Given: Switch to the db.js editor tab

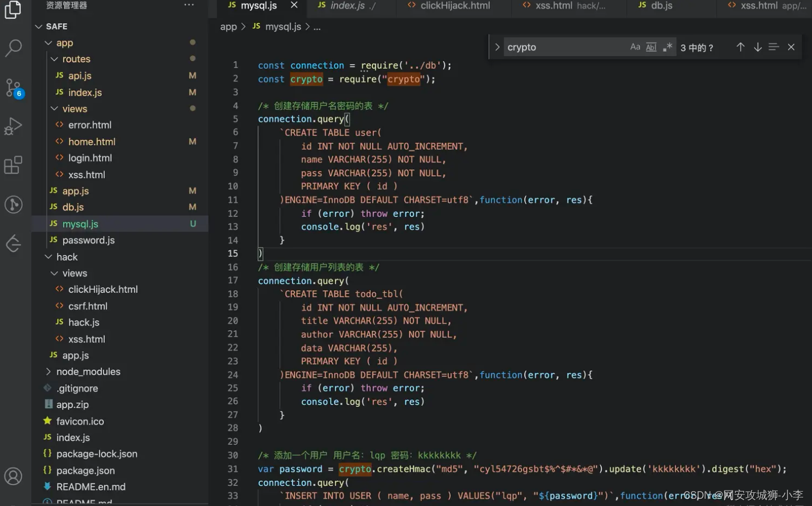Looking at the screenshot, I should point(661,6).
